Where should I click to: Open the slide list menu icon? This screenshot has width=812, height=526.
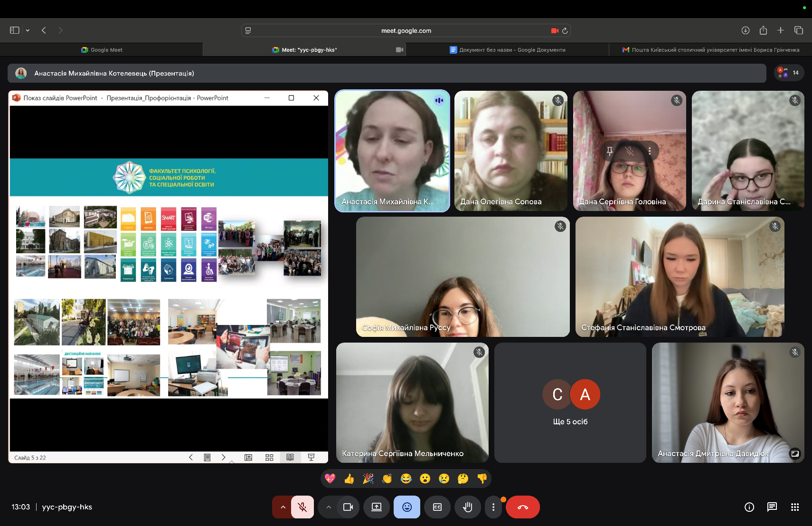tap(207, 457)
